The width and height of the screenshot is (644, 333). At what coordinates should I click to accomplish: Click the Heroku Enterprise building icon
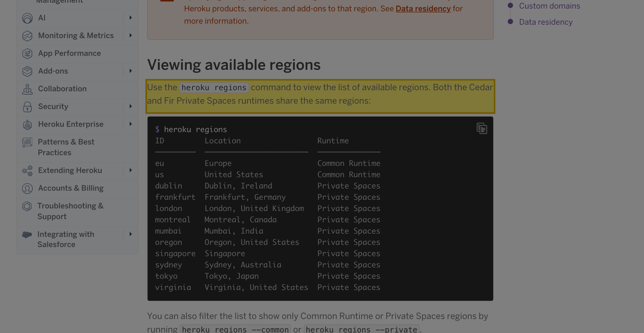click(x=27, y=124)
